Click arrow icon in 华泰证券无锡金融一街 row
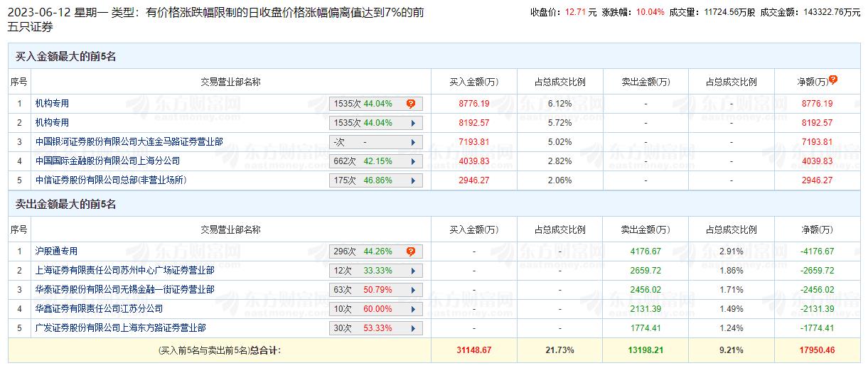The width and height of the screenshot is (868, 368). (x=412, y=290)
